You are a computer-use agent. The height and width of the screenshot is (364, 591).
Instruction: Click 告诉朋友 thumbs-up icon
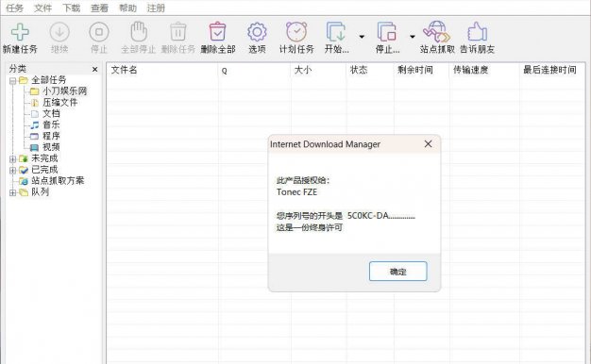pos(477,31)
